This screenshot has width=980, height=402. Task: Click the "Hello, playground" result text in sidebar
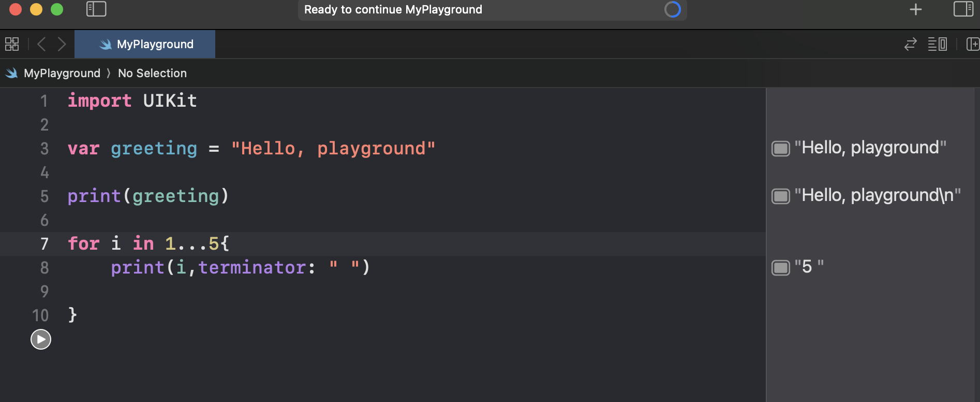point(870,148)
